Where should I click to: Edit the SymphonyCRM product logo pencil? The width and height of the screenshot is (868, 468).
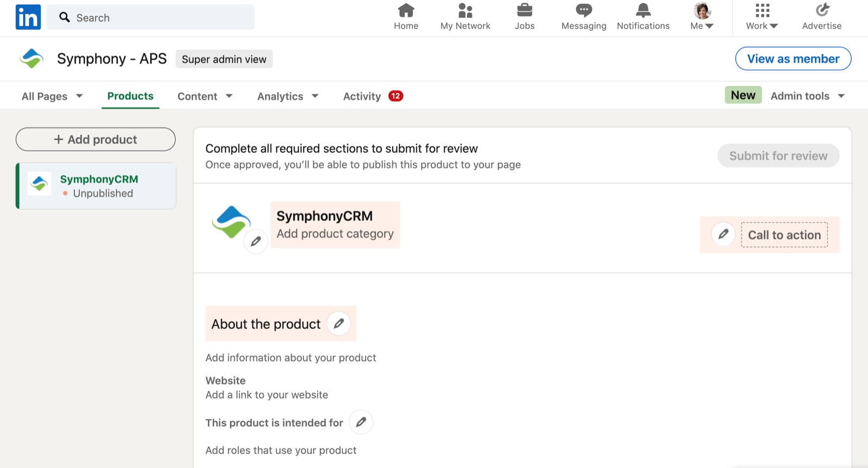256,241
